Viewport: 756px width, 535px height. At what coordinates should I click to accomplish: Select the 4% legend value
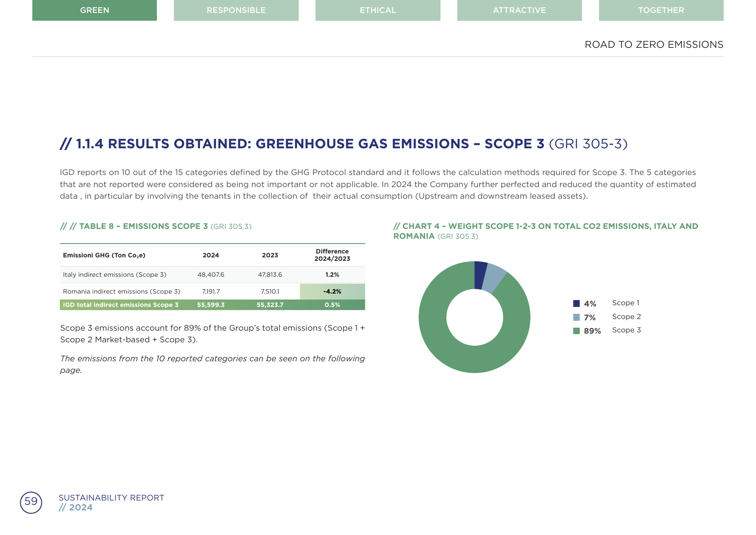[590, 303]
